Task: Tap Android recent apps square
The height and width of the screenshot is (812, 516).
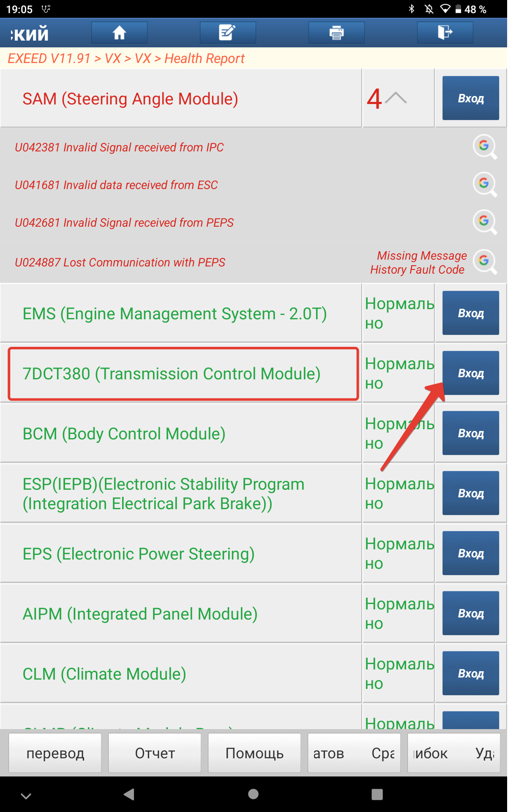Action: pyautogui.click(x=377, y=794)
